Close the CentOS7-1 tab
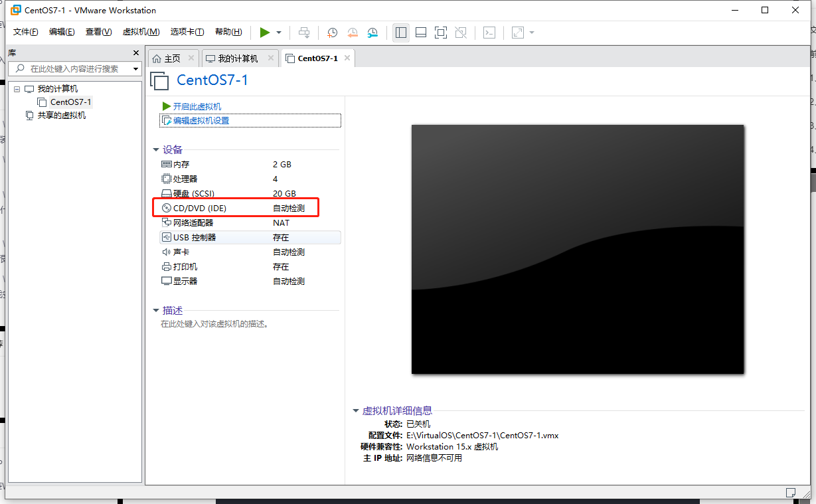The image size is (816, 504). (x=347, y=58)
